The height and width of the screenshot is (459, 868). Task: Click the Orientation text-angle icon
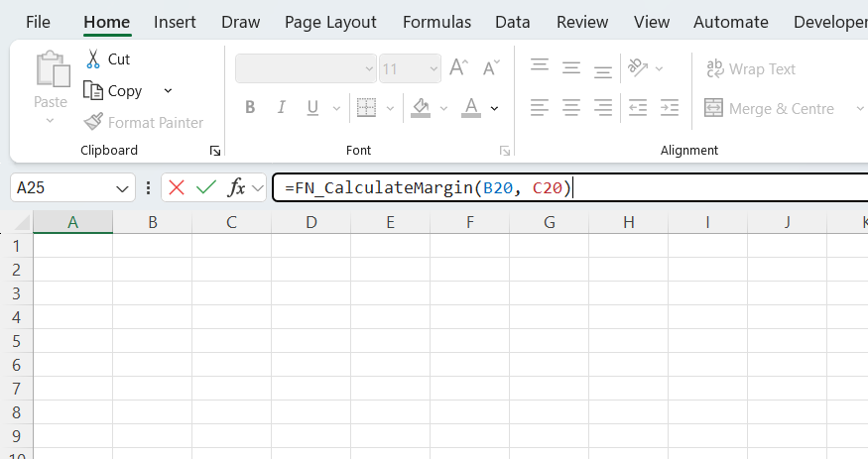pyautogui.click(x=638, y=68)
